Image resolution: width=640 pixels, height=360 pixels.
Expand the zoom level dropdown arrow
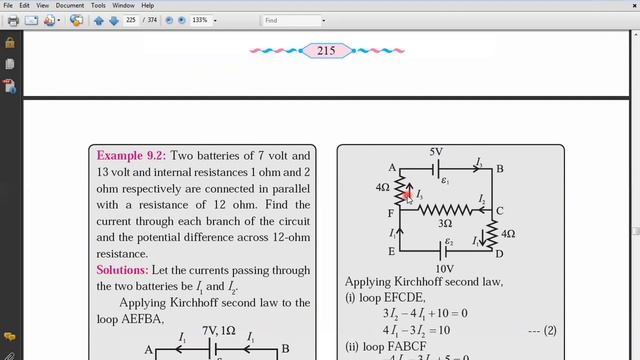pos(215,20)
